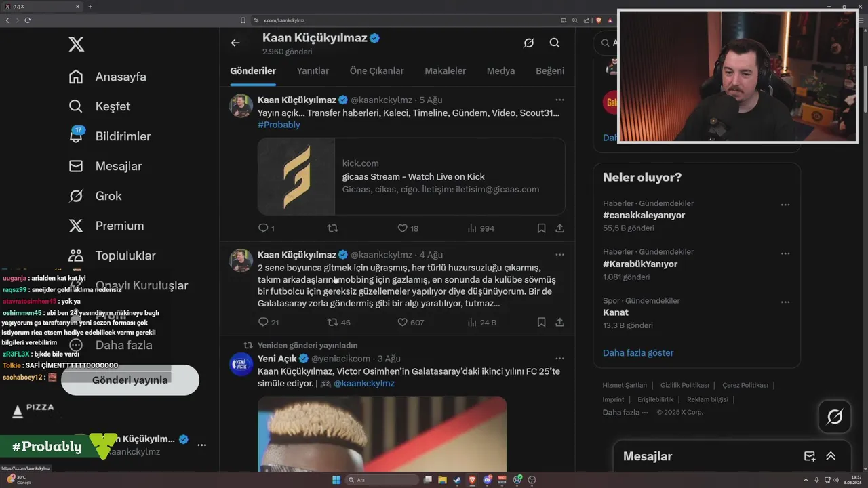Open a new browser tab with plus
This screenshot has height=488, width=868.
click(x=90, y=7)
